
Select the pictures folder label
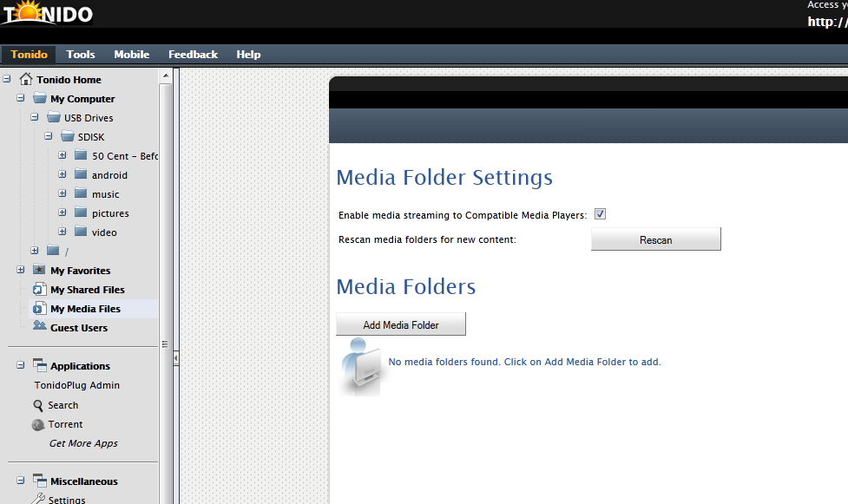coord(110,213)
